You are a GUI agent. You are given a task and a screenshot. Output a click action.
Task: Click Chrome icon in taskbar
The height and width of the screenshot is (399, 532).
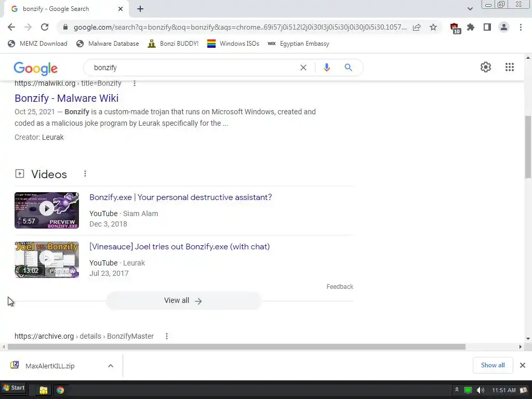[60, 390]
